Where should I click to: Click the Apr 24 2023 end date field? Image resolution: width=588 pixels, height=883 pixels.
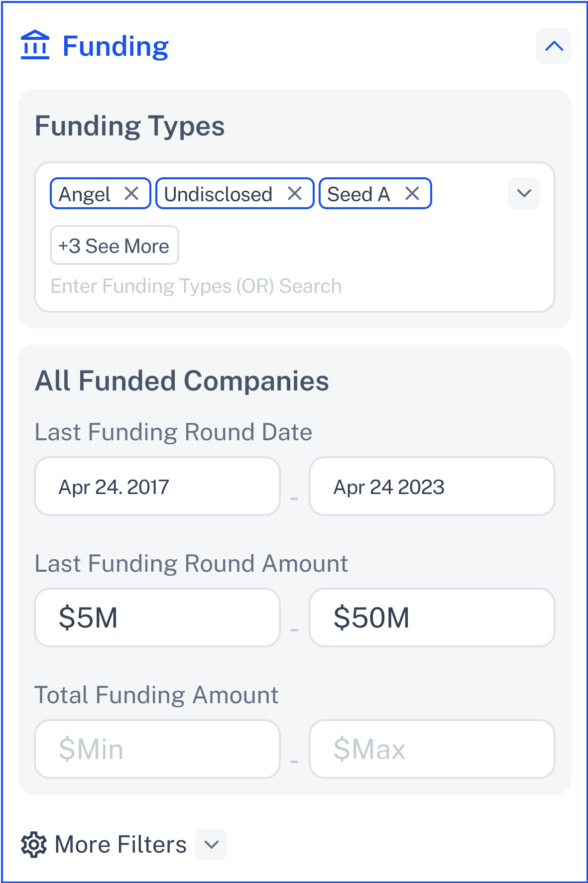(432, 487)
